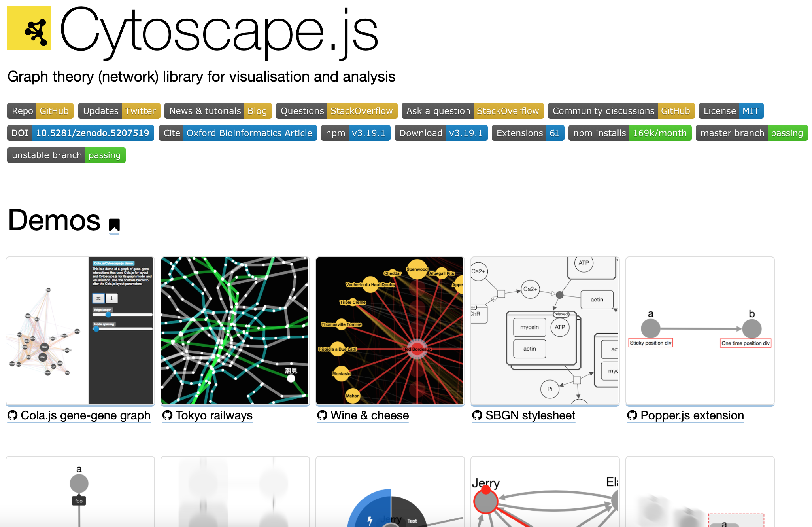Open the DOI 10.5281/zenodo.5207519 badge
Image resolution: width=812 pixels, height=527 pixels.
(81, 133)
